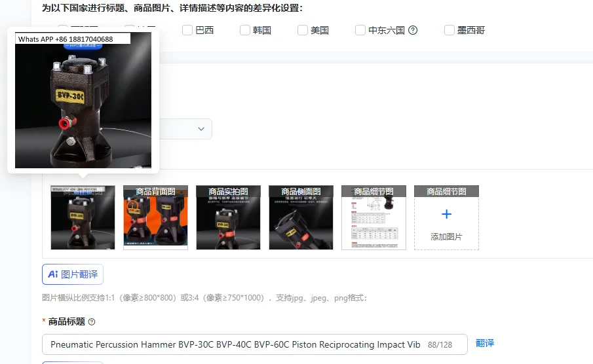The height and width of the screenshot is (364, 593).
Task: Click the 翻译 link next to title
Action: tap(485, 343)
